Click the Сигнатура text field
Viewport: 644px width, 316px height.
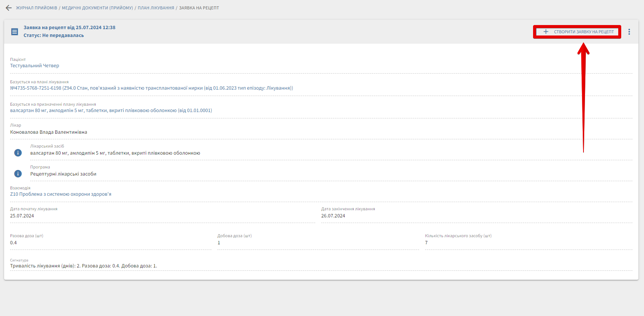83,266
